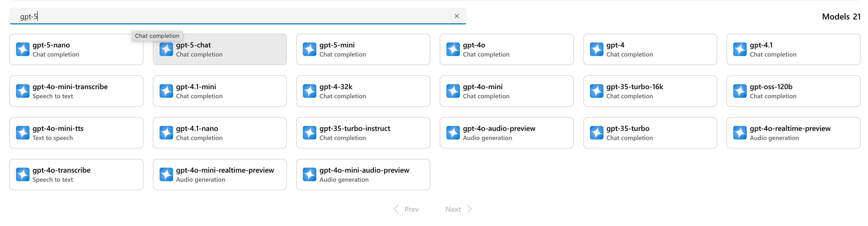The height and width of the screenshot is (226, 868).
Task: Click Text to speech under gpt-4o-mini-tts
Action: (x=53, y=138)
